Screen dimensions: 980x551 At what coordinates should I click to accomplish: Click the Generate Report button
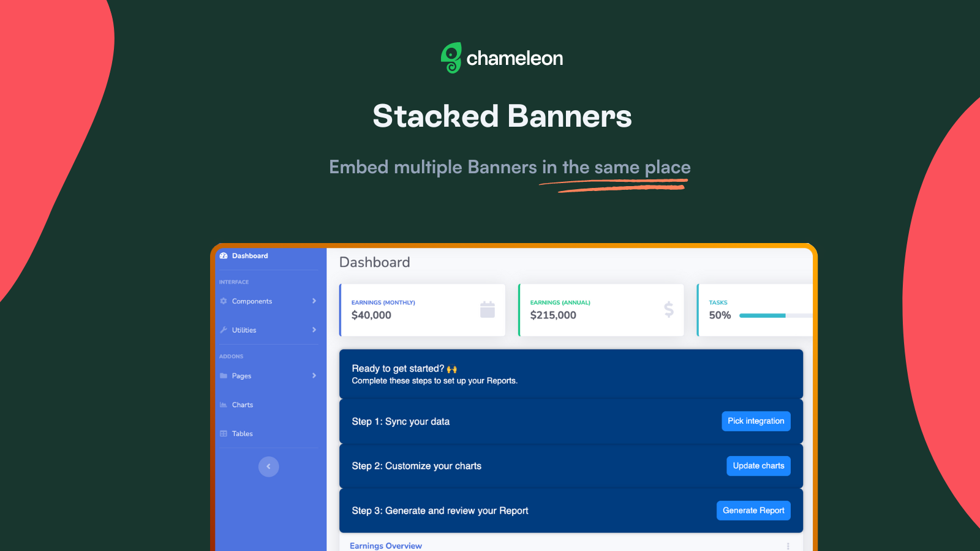point(753,511)
